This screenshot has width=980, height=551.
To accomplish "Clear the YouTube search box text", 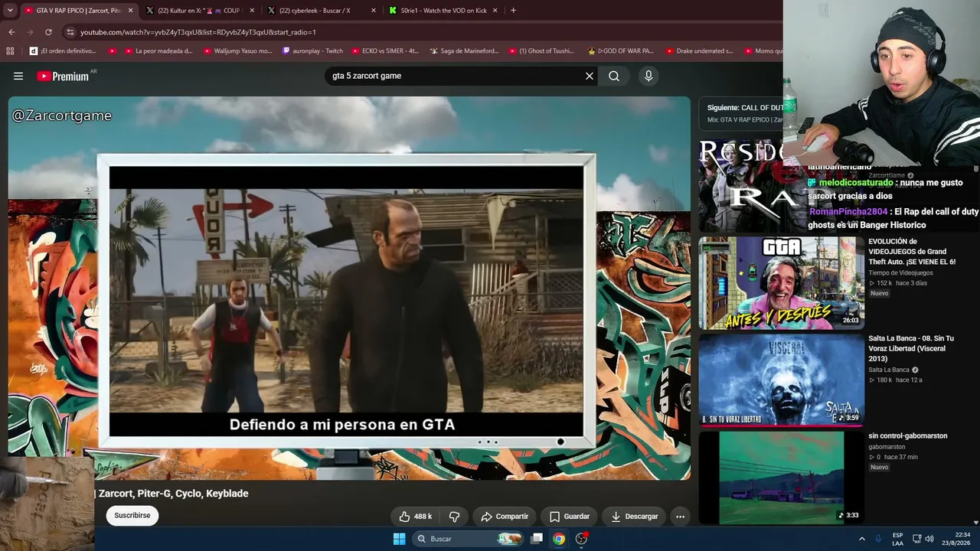I will pos(590,76).
